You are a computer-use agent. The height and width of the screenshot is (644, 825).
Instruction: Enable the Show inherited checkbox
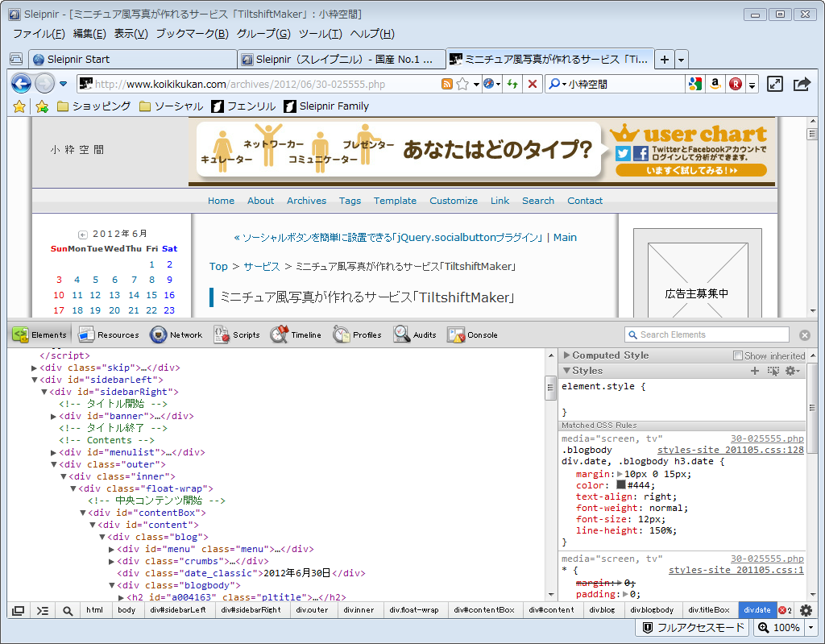click(738, 355)
